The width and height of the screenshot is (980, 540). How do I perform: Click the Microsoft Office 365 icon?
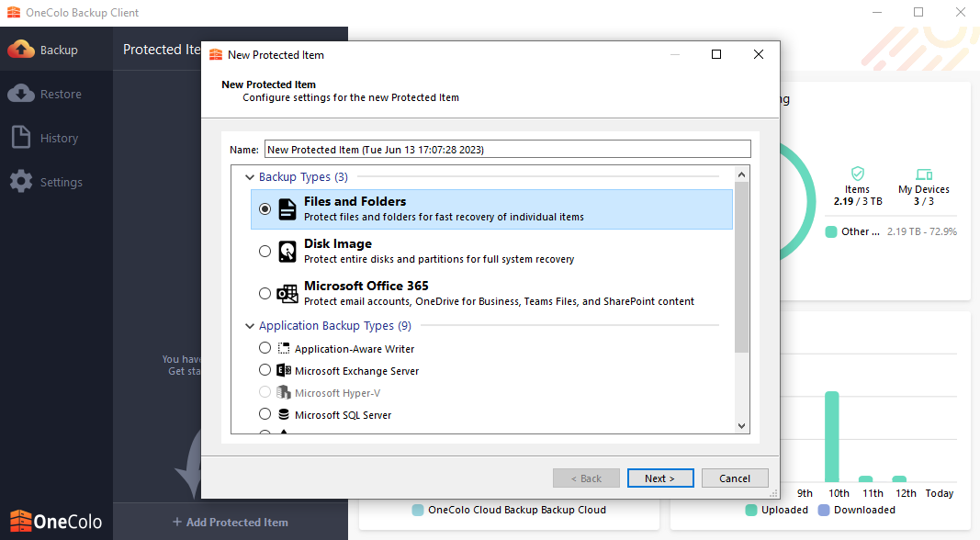tap(287, 294)
